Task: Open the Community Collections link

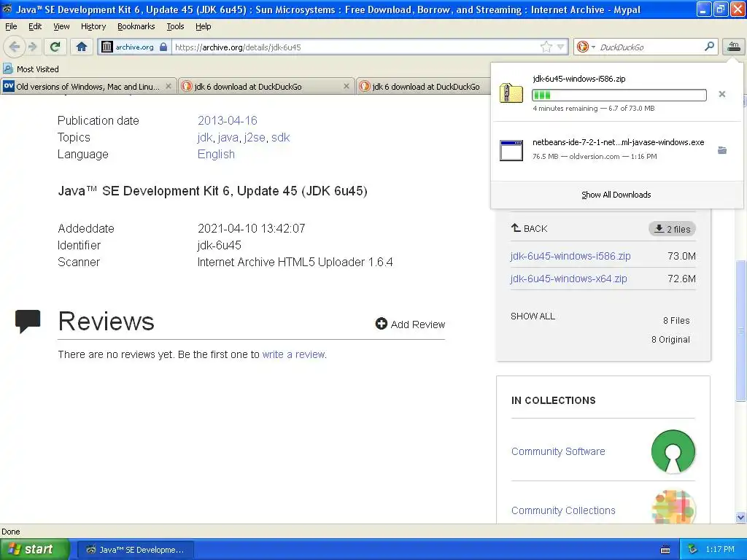Action: pos(563,510)
